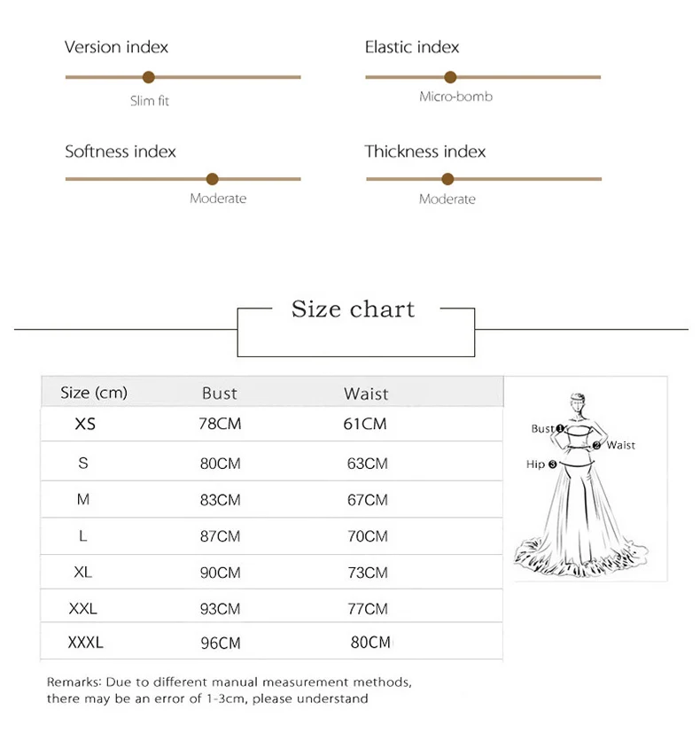The width and height of the screenshot is (700, 749).
Task: Click the Bust column header
Action: click(x=219, y=394)
